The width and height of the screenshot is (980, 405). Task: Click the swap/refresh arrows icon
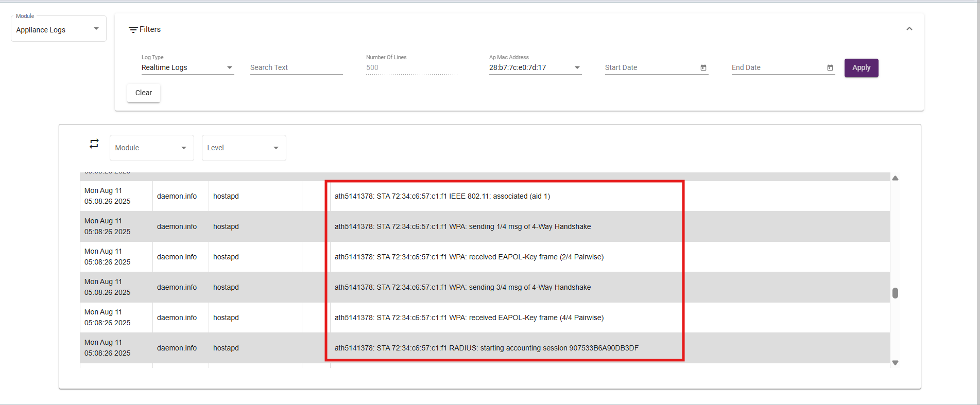[94, 144]
